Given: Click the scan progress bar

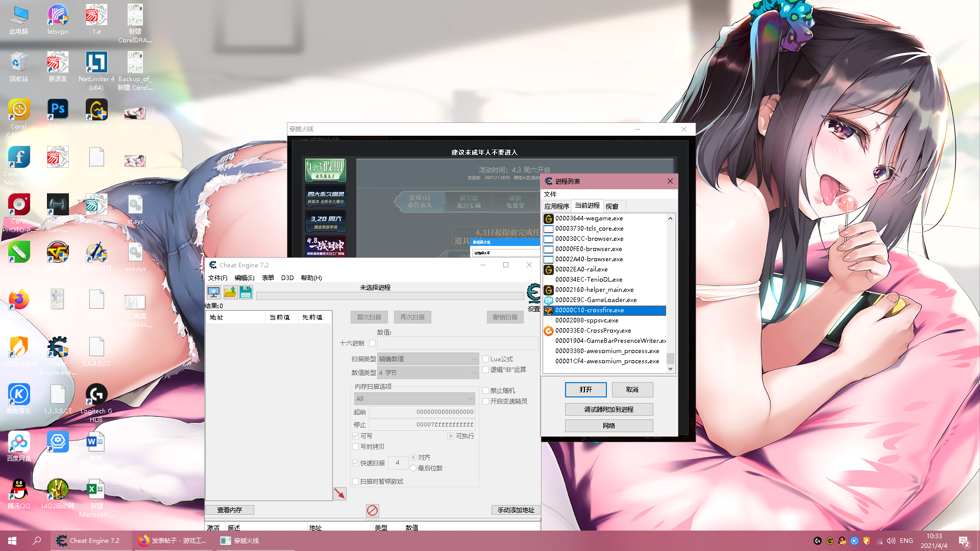Looking at the screenshot, I should point(389,296).
